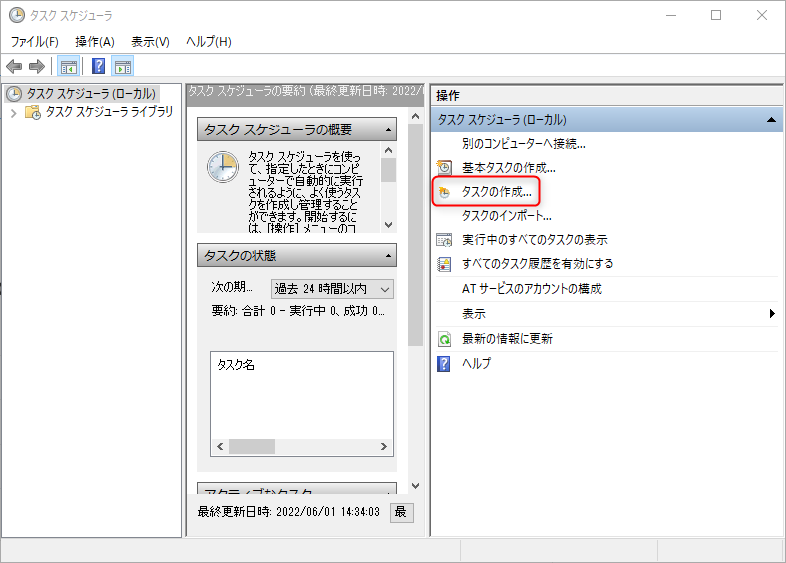
Task: Click the 最 refresh button beside timestamp
Action: click(402, 512)
